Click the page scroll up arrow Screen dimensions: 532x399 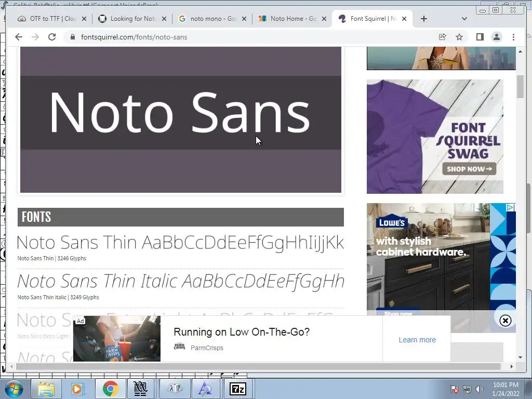521,51
